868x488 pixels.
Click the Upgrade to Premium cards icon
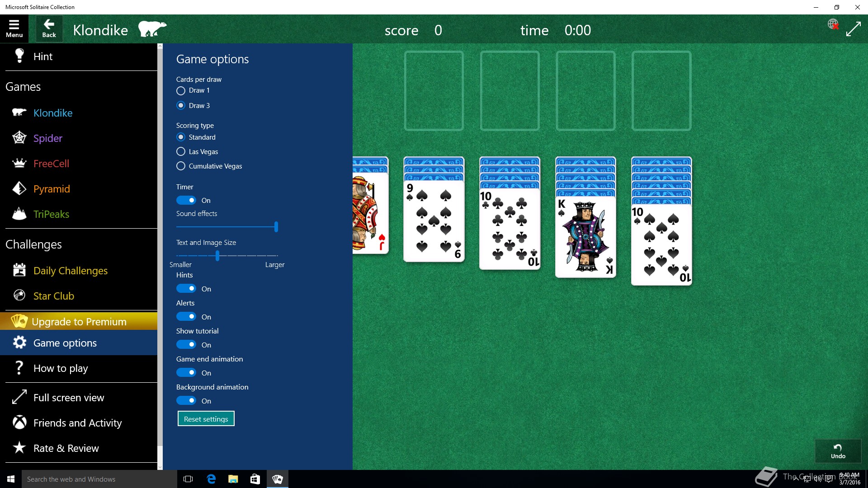[x=19, y=321]
